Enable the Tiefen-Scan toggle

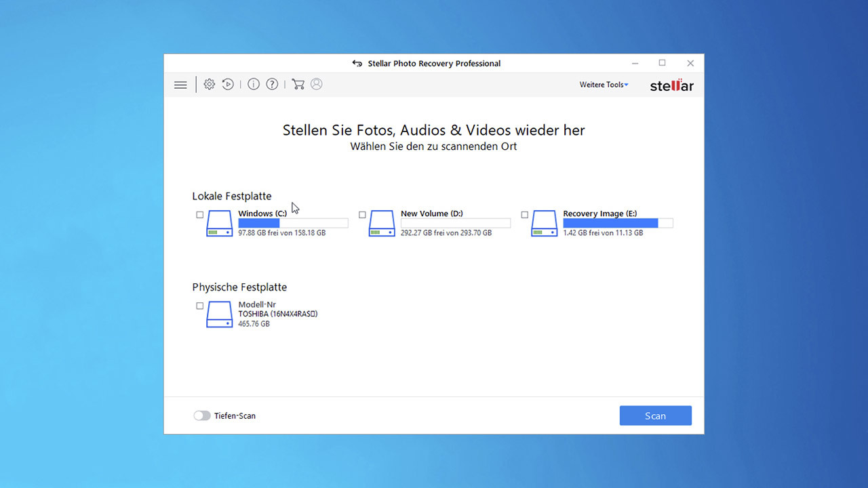202,415
